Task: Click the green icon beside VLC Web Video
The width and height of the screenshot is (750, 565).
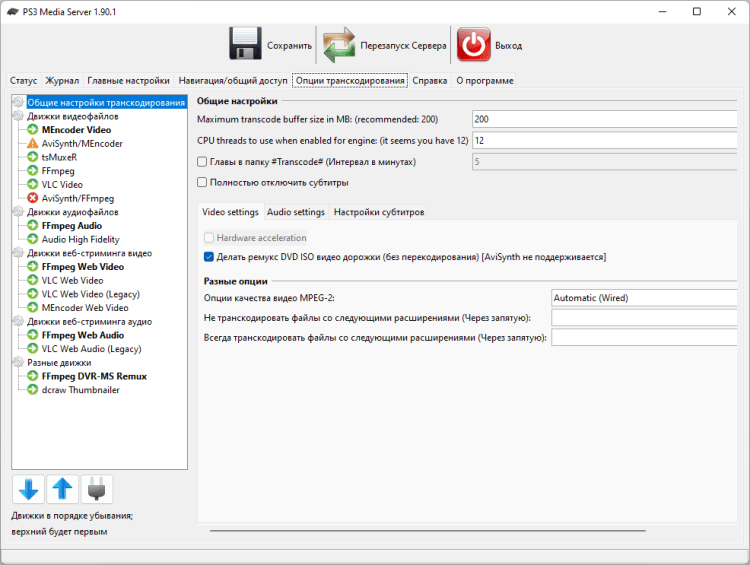Action: [33, 280]
